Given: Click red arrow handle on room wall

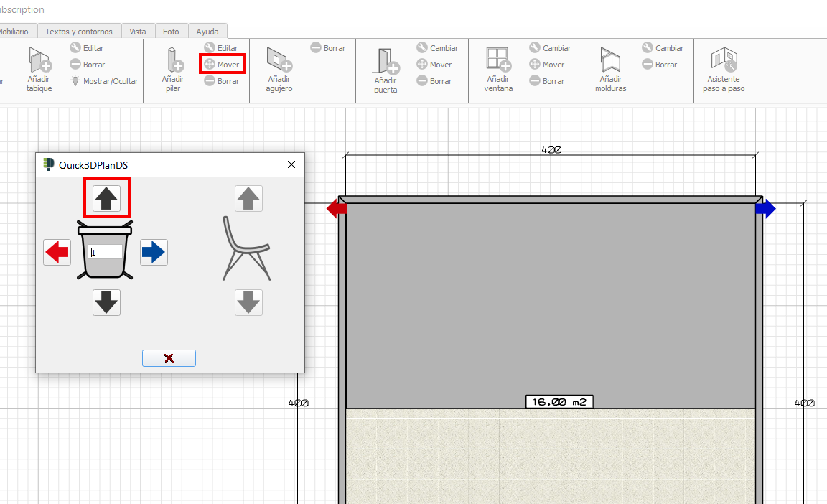Looking at the screenshot, I should point(337,209).
